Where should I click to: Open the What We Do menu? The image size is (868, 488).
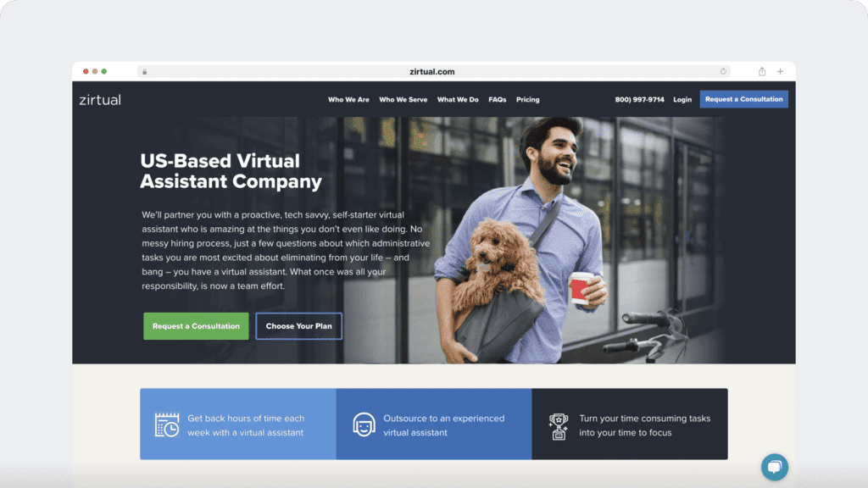(458, 99)
